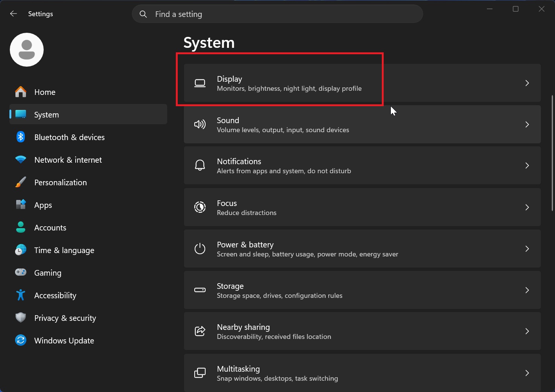Open Storage via its right chevron
The width and height of the screenshot is (555, 392).
[x=527, y=290]
